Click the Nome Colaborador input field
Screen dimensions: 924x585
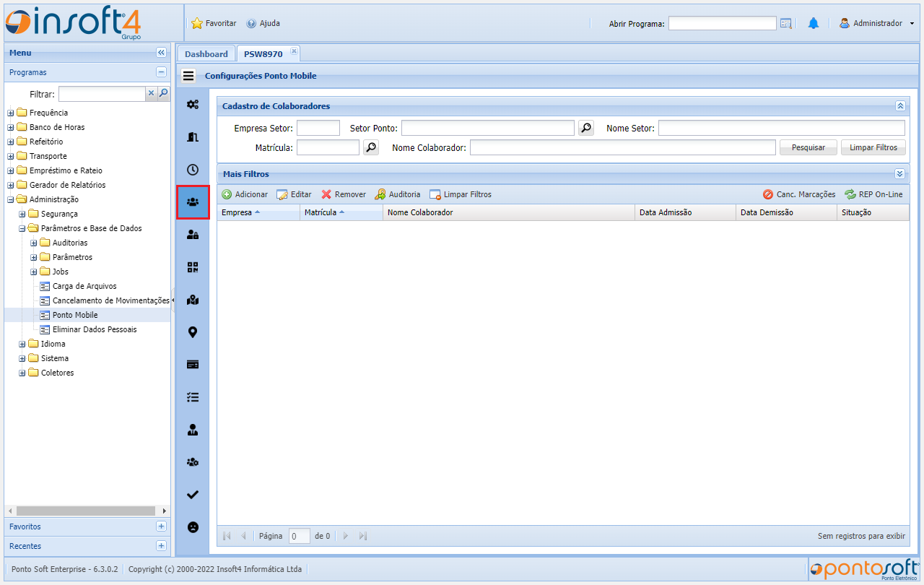click(x=622, y=147)
